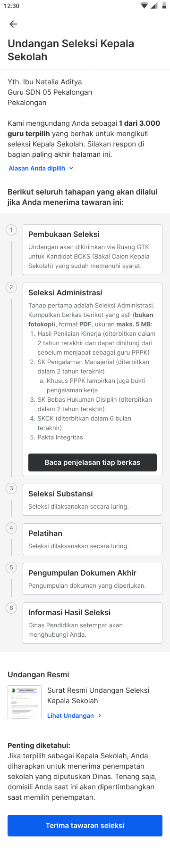
Task: Open the Pembukaan Seleksi card
Action: [93, 250]
